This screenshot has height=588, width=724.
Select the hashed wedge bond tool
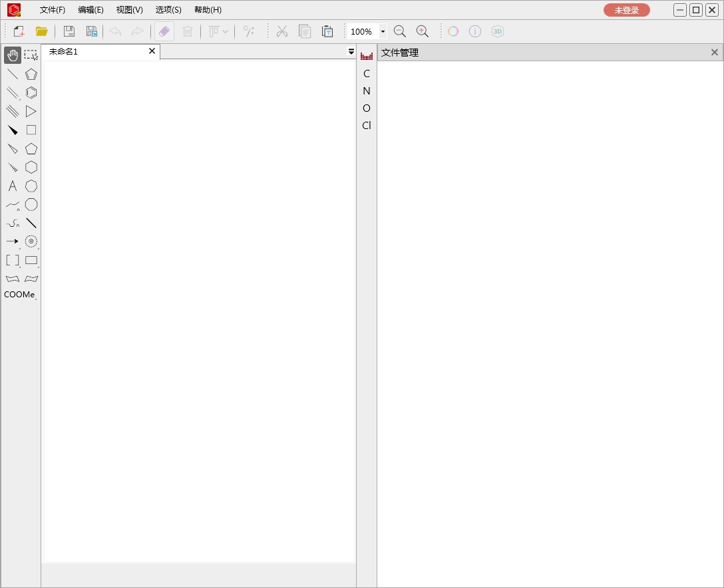point(13,167)
